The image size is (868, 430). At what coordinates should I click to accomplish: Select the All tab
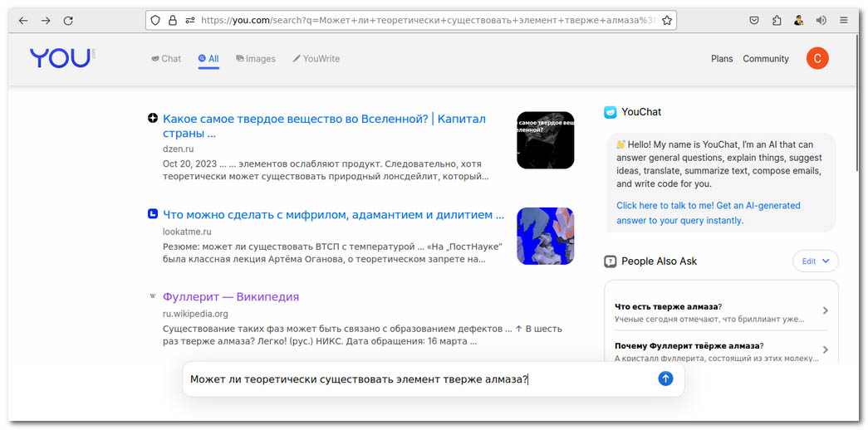[x=208, y=59]
